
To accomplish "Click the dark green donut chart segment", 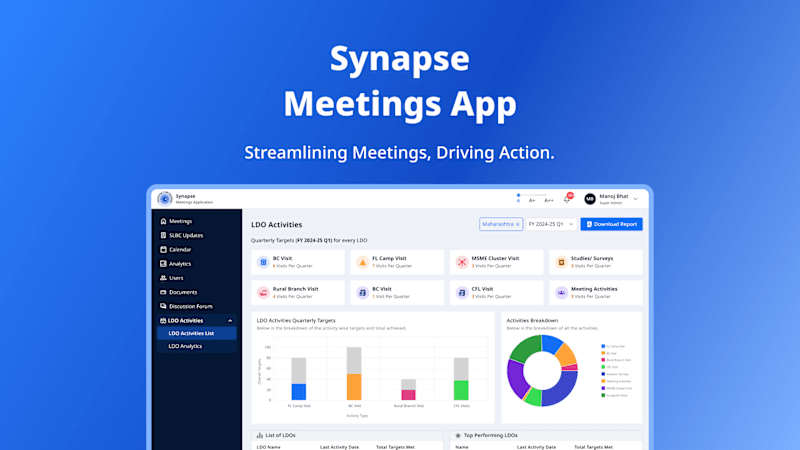I will coord(526,347).
